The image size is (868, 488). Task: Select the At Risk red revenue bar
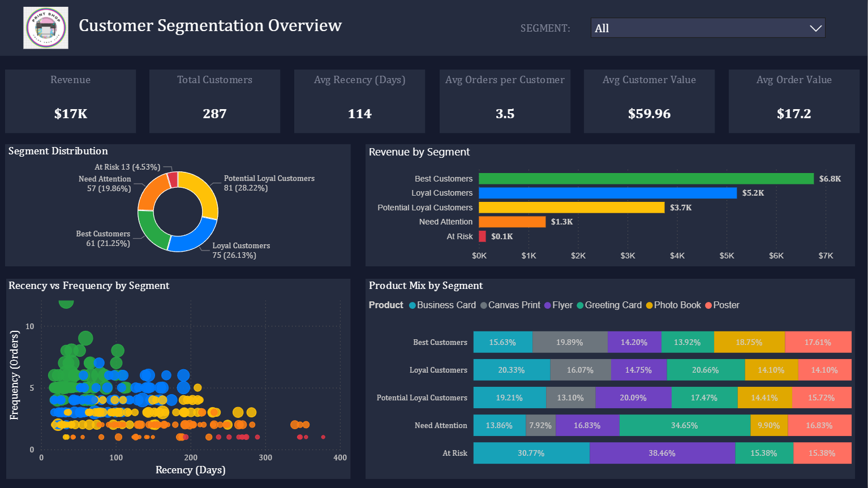point(482,236)
